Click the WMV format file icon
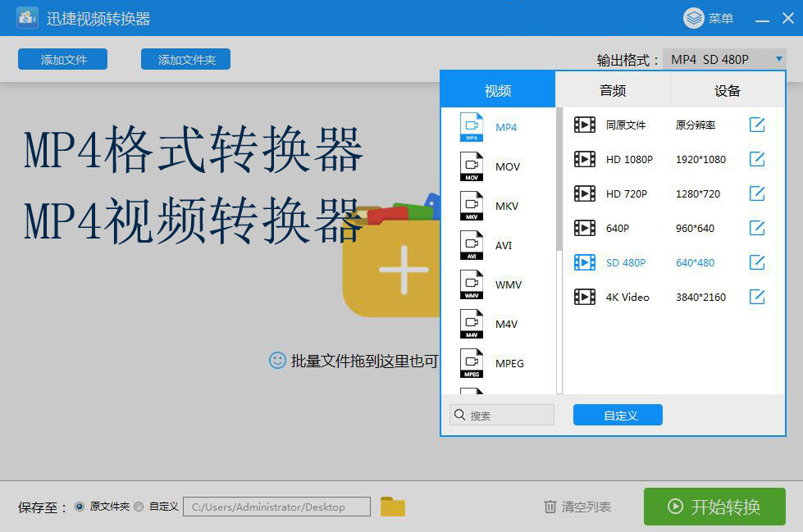 pos(471,284)
